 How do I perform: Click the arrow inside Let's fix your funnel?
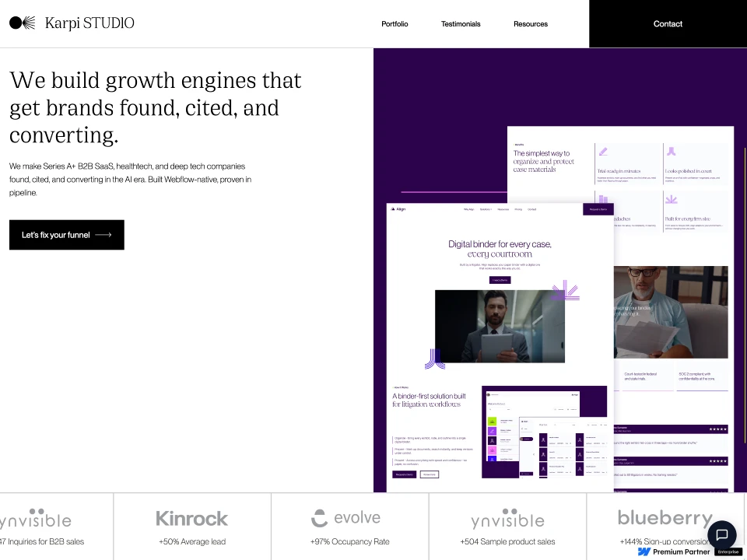[x=103, y=235]
